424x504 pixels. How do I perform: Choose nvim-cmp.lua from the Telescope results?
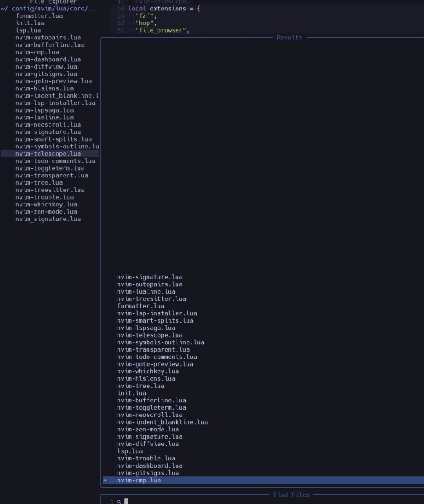[x=139, y=480]
